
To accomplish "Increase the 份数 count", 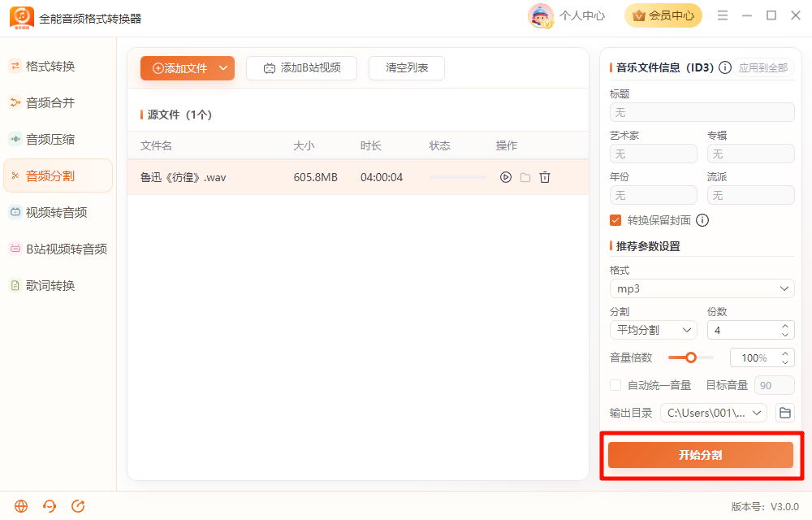I will click(x=785, y=326).
